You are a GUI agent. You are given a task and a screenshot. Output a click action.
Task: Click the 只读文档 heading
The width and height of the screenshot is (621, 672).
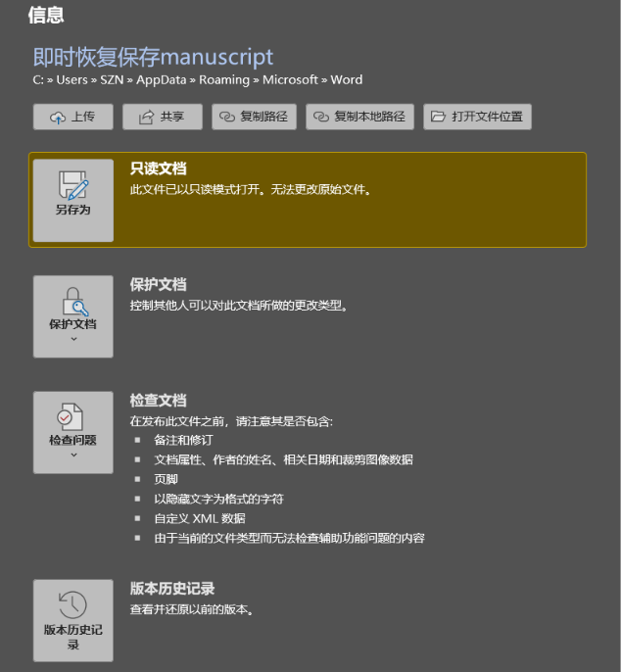coord(158,168)
